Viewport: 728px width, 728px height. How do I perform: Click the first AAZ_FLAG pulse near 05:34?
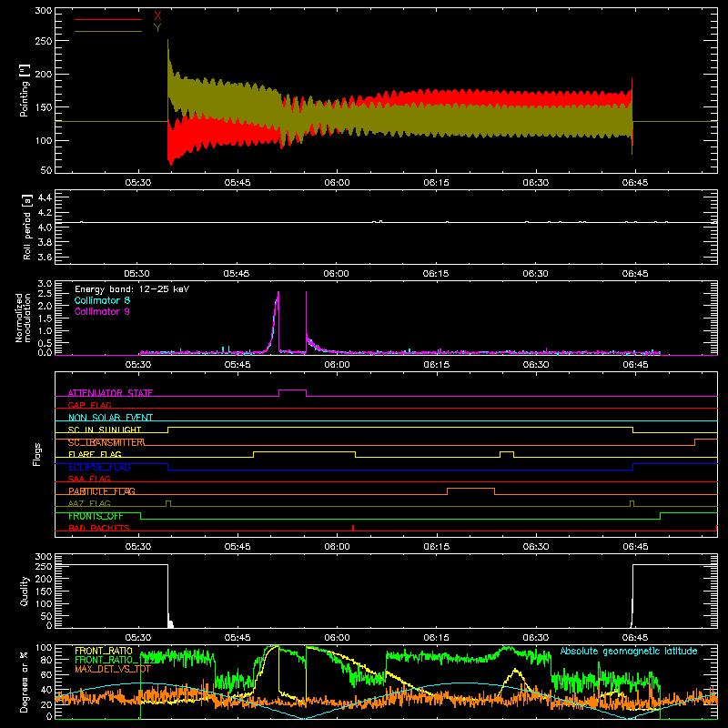[x=168, y=503]
